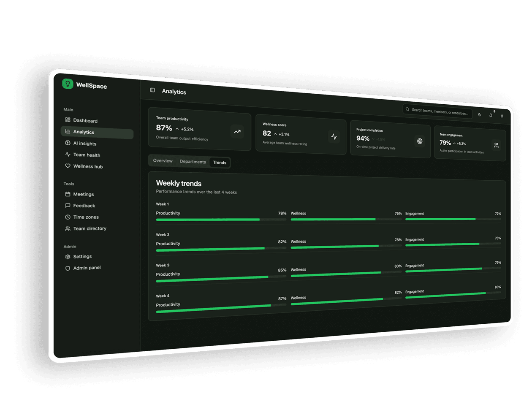Image resolution: width=532 pixels, height=407 pixels.
Task: Click the Settings gear icon
Action: coord(68,257)
